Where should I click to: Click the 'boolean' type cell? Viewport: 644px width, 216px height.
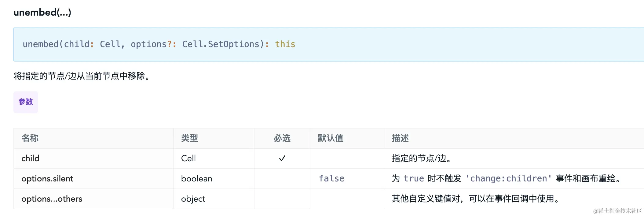point(197,179)
